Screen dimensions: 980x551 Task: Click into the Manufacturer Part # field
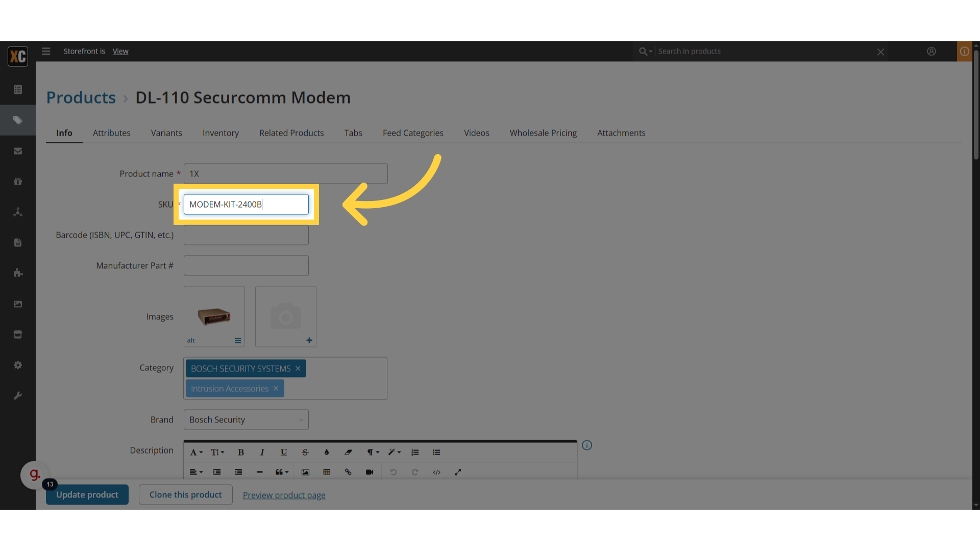click(x=246, y=265)
